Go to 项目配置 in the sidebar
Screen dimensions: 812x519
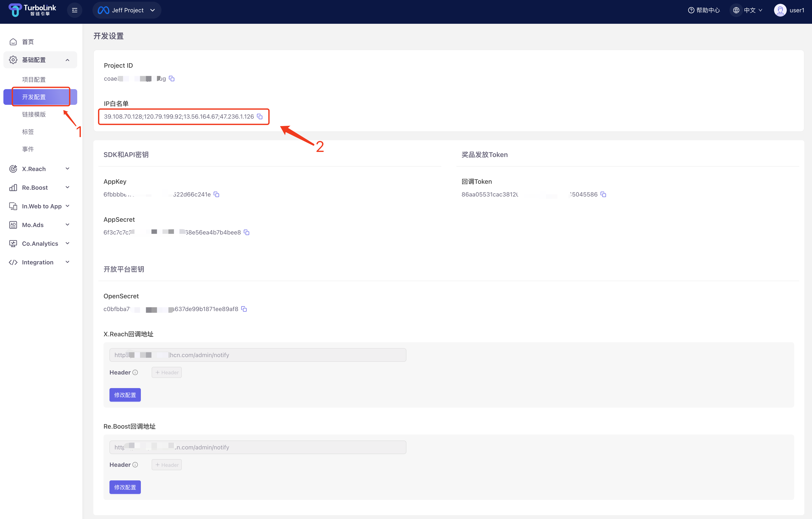[34, 80]
